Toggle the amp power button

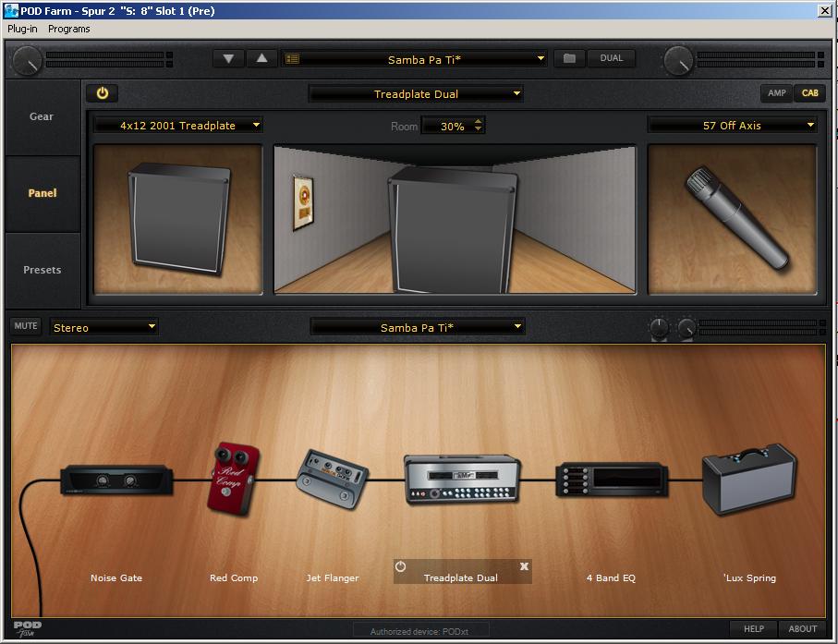point(102,93)
